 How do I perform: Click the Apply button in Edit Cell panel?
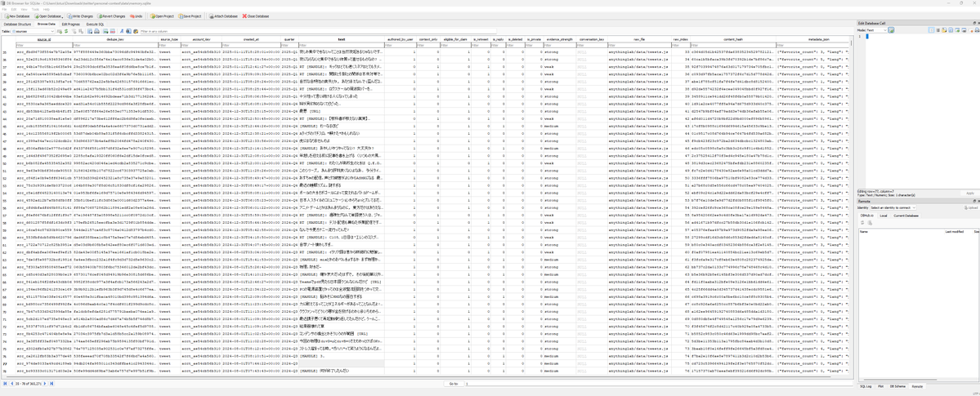[970, 193]
